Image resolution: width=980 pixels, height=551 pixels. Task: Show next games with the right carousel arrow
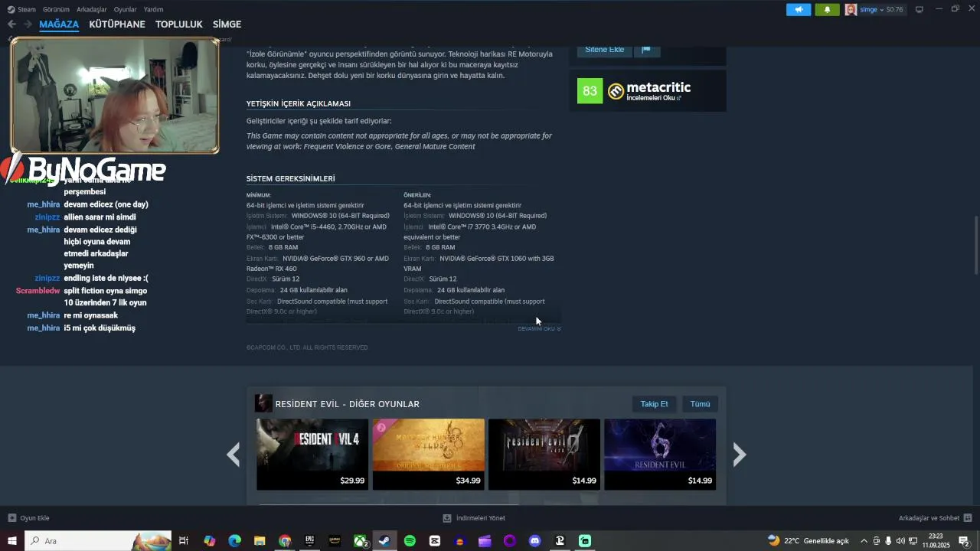[739, 455]
